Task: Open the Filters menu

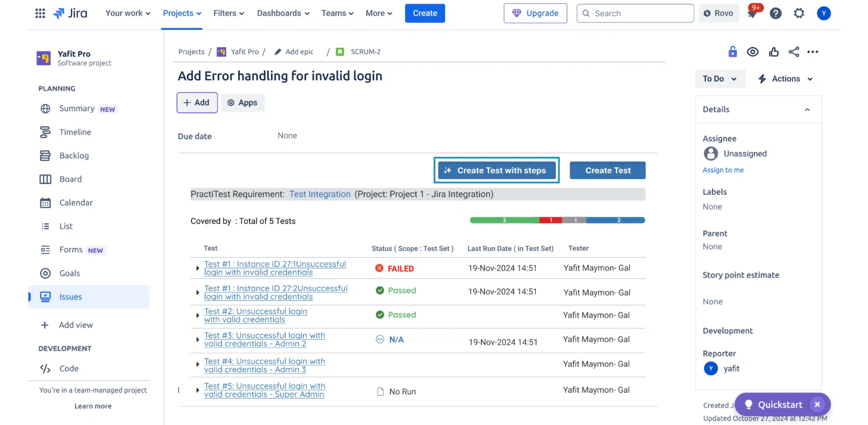Action: coord(228,13)
